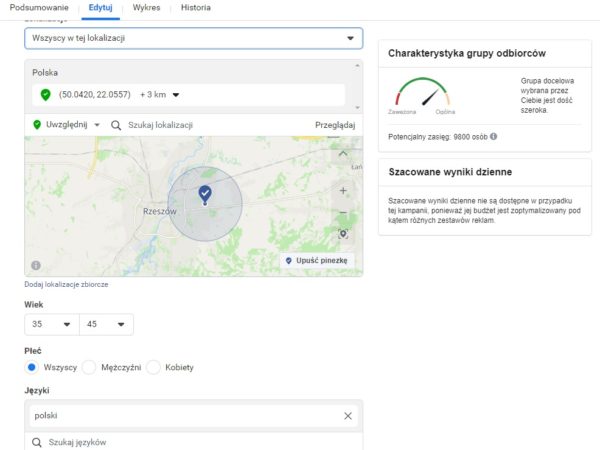Screen dimensions: 600x450
Task: Click the locate pin icon on map
Action: pyautogui.click(x=343, y=234)
